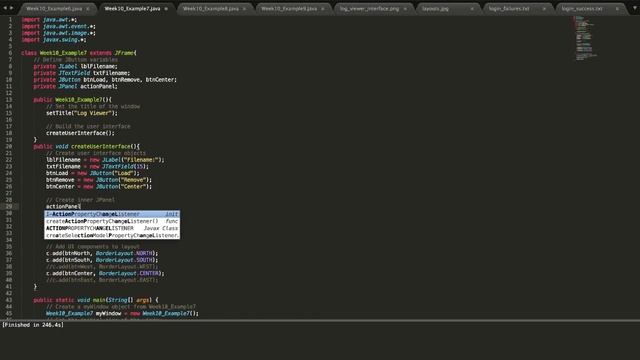
Task: Choose createActionPropertyChangeListener() func suggestion
Action: click(112, 221)
